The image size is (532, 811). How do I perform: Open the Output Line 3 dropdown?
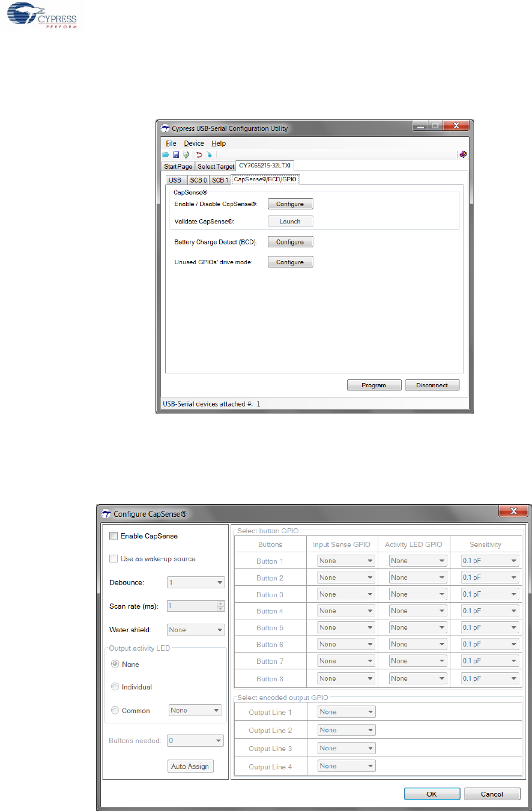(346, 749)
